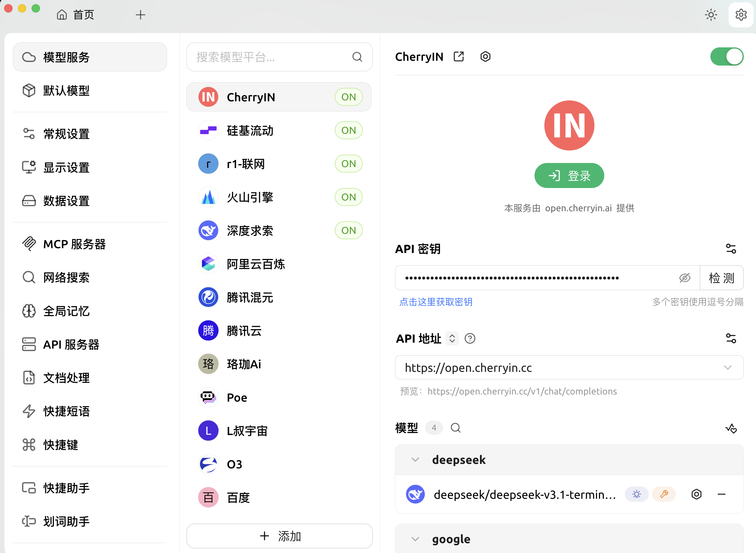The image size is (756, 553).
Task: Open the CherryIN external website link icon
Action: 458,57
